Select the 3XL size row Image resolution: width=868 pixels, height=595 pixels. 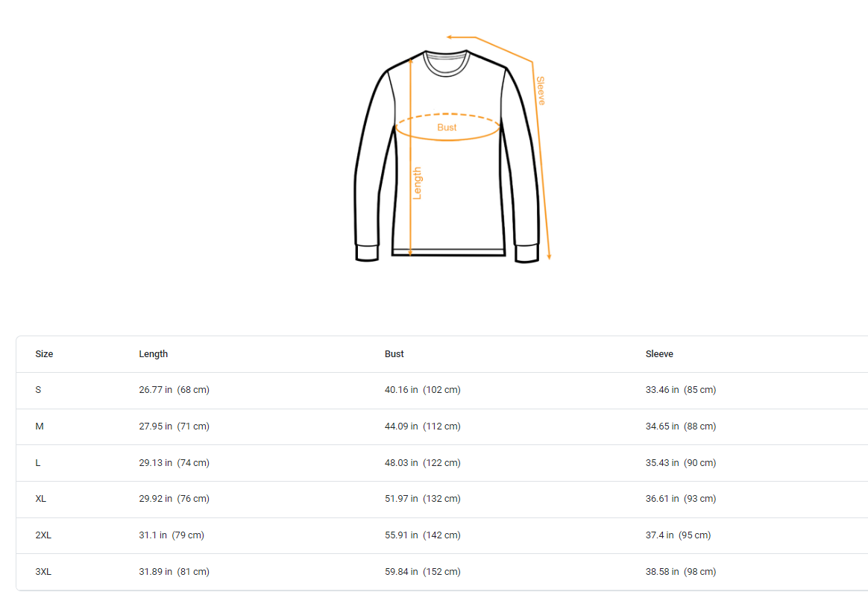coord(441,572)
